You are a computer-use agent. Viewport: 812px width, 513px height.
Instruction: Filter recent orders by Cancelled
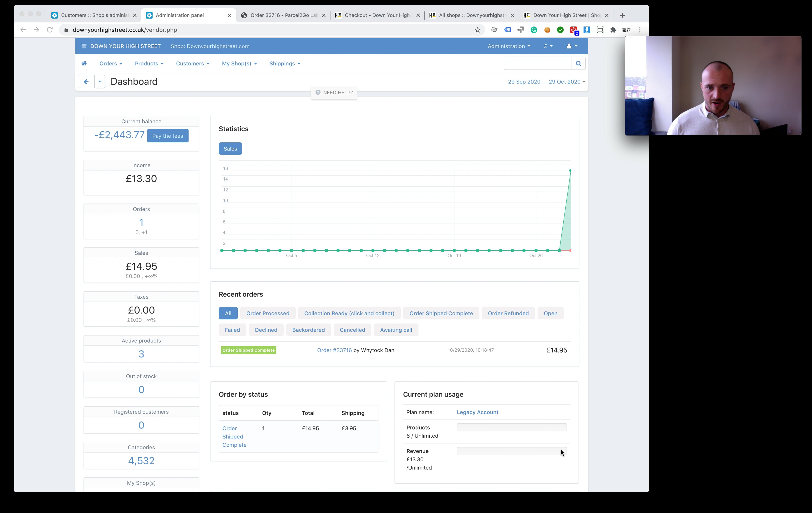click(x=352, y=330)
